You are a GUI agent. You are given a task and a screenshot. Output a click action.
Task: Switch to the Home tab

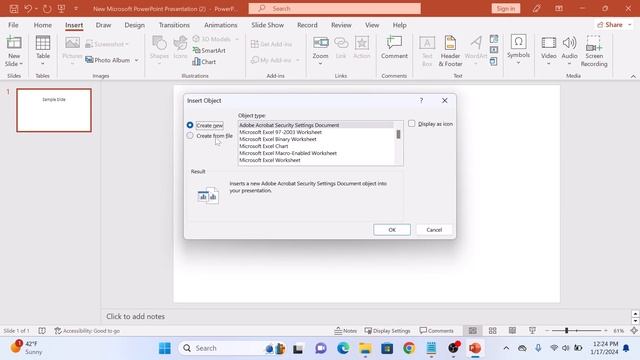coord(42,25)
